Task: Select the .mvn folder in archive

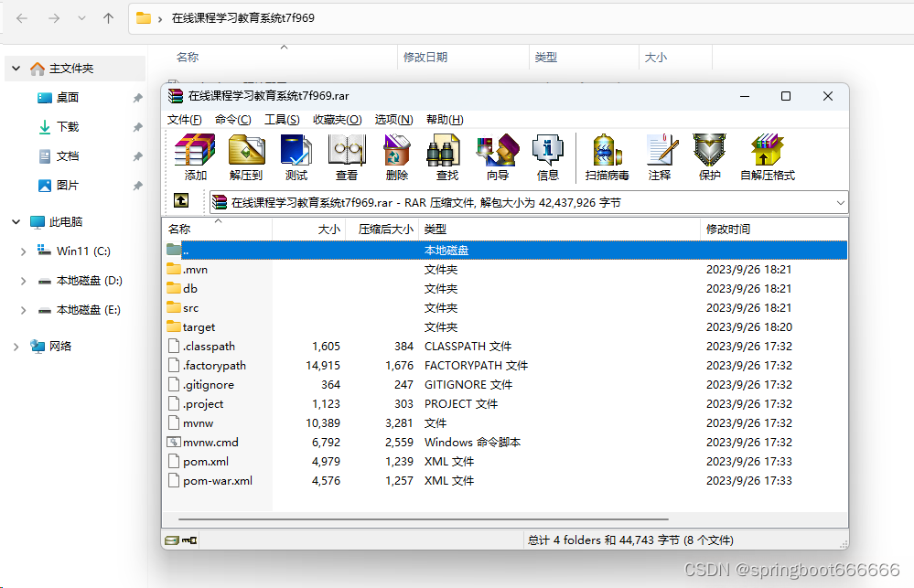Action: 195,269
